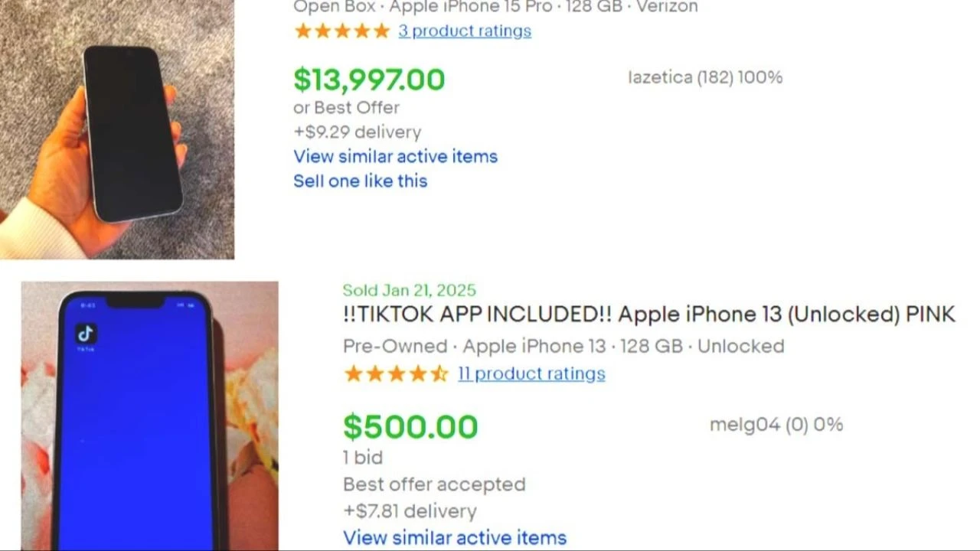This screenshot has height=551, width=980.
Task: Click seller name lazetica (182) 100%
Action: click(705, 77)
